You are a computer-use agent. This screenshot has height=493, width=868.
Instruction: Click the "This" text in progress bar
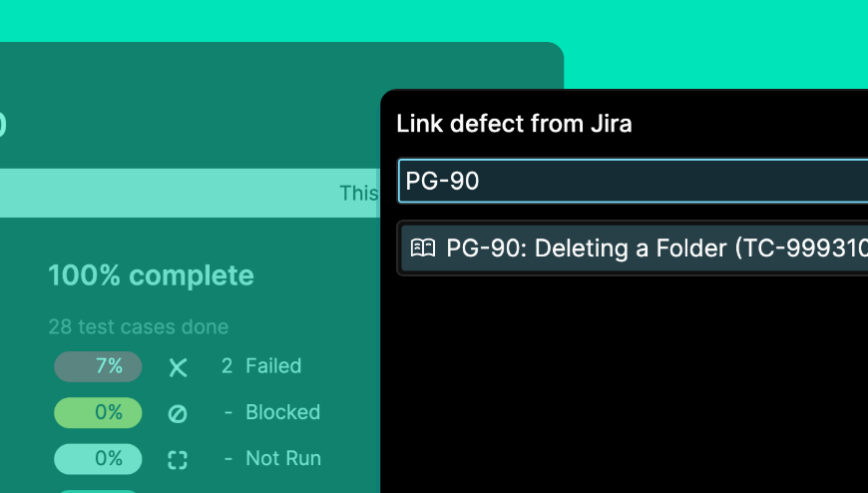coord(358,193)
